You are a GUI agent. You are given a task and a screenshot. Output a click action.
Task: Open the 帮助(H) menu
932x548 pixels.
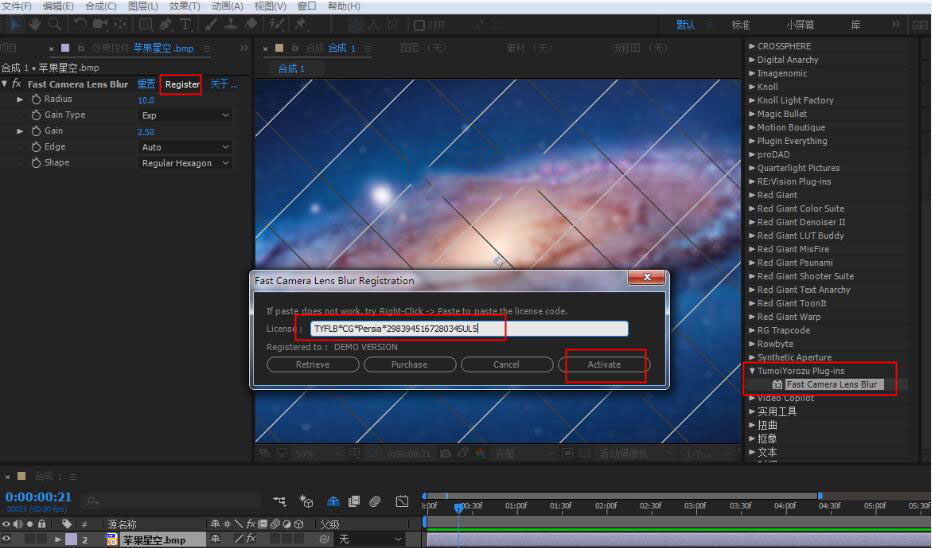coord(344,6)
